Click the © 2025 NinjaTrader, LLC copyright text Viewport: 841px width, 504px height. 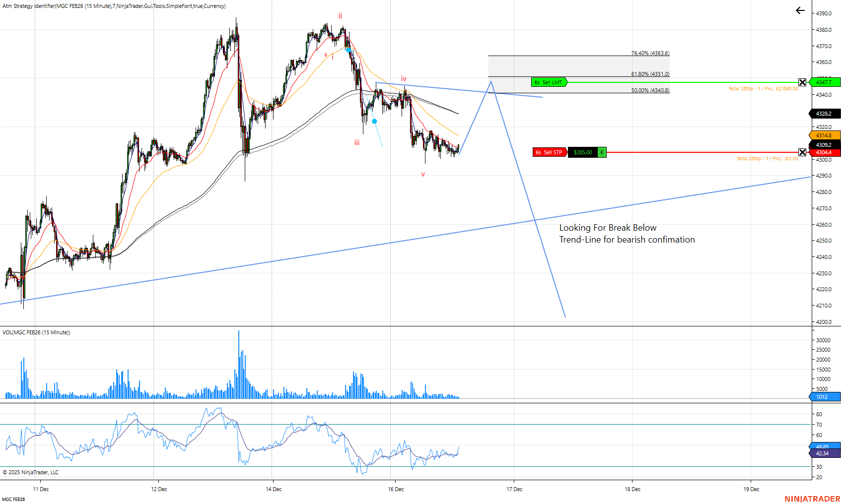30,472
